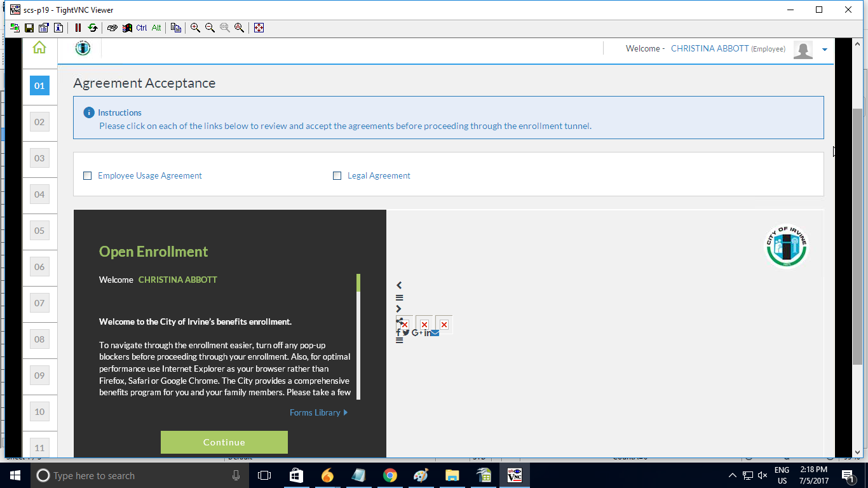The image size is (868, 488).
Task: Toggle the Ctrl key in TightVNC toolbar
Action: [142, 27]
